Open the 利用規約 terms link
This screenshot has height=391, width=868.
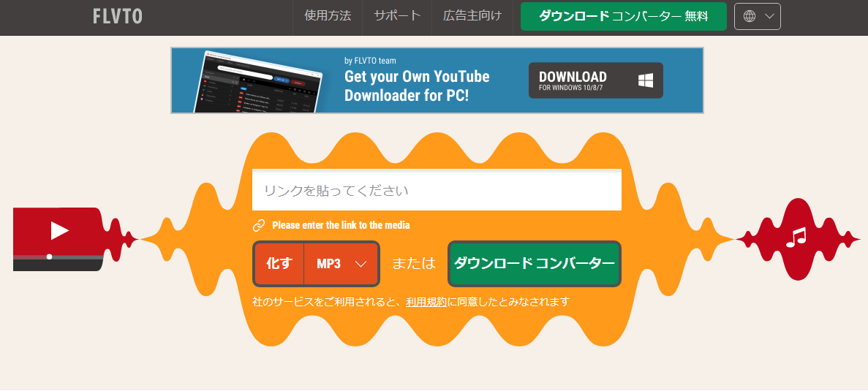coord(426,302)
